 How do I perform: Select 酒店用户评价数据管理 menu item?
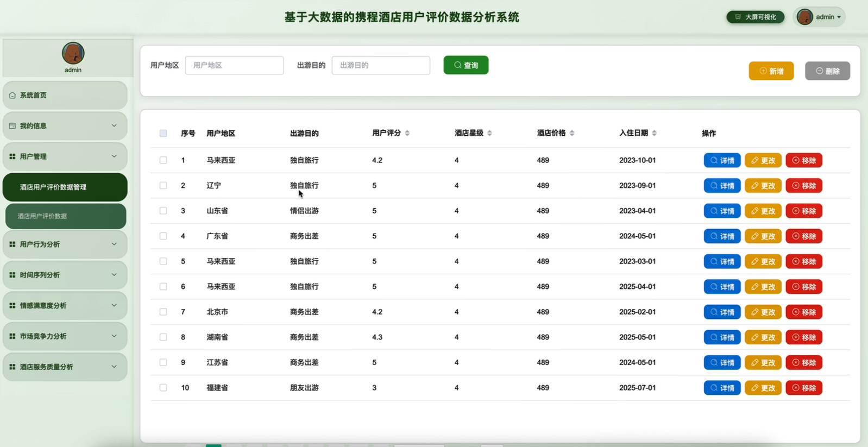[x=65, y=187]
